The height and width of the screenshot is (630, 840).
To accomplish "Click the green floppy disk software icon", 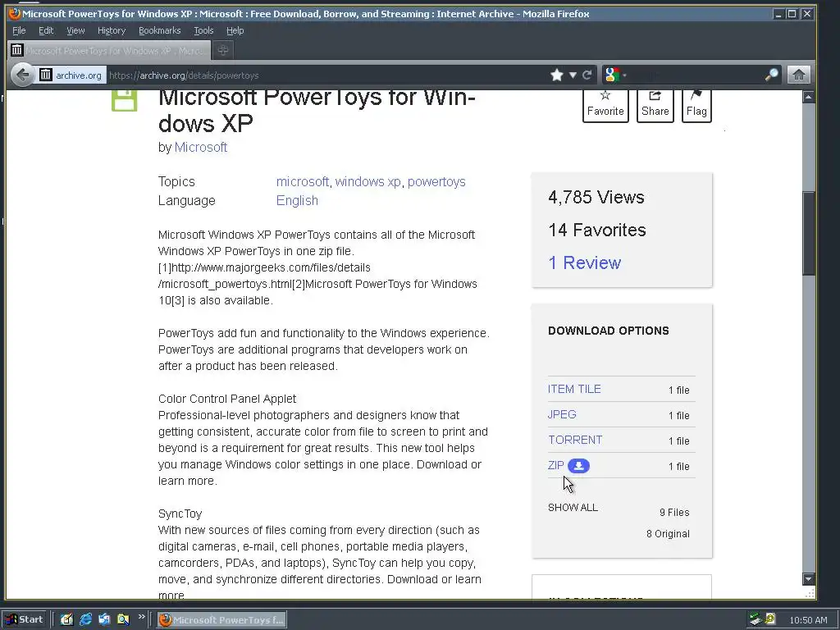I will 125,100.
